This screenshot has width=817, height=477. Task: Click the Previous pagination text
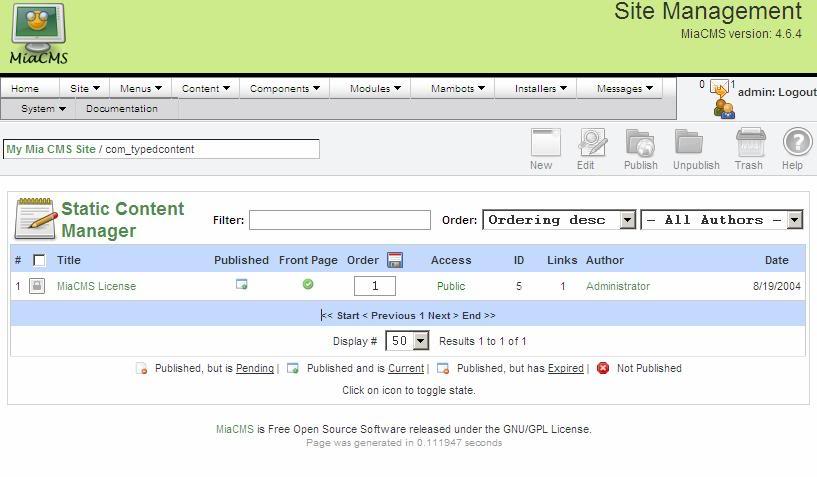click(x=393, y=315)
